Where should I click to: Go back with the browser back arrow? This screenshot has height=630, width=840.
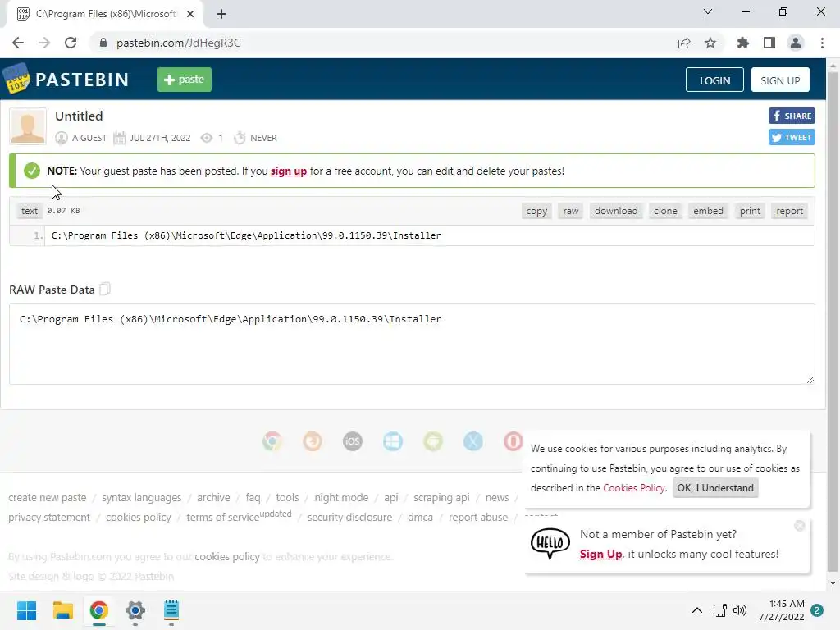pos(18,43)
